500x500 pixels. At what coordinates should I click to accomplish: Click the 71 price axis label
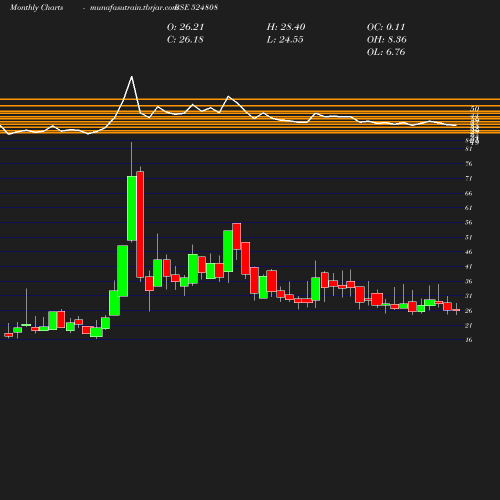click(x=469, y=179)
